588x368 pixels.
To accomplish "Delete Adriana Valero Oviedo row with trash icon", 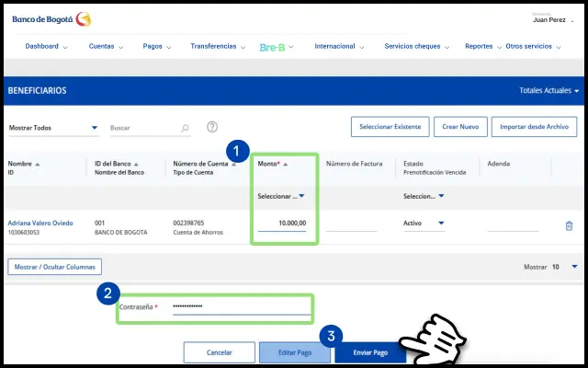I will point(569,225).
